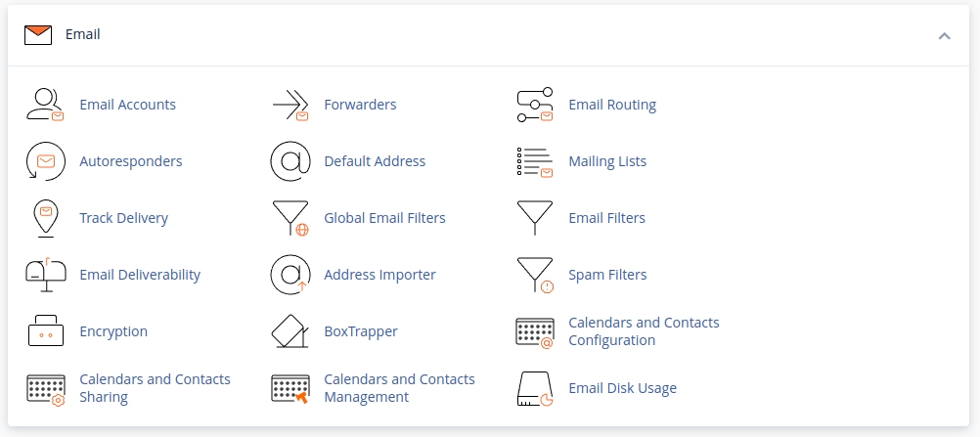Click the Email Routing icon
Viewport: 980px width, 437px height.
tap(534, 105)
